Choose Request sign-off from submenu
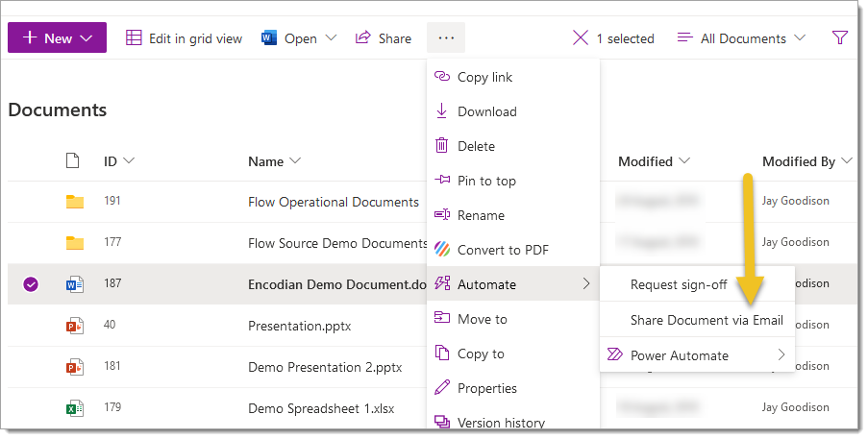Image resolution: width=868 pixels, height=439 pixels. pos(678,284)
